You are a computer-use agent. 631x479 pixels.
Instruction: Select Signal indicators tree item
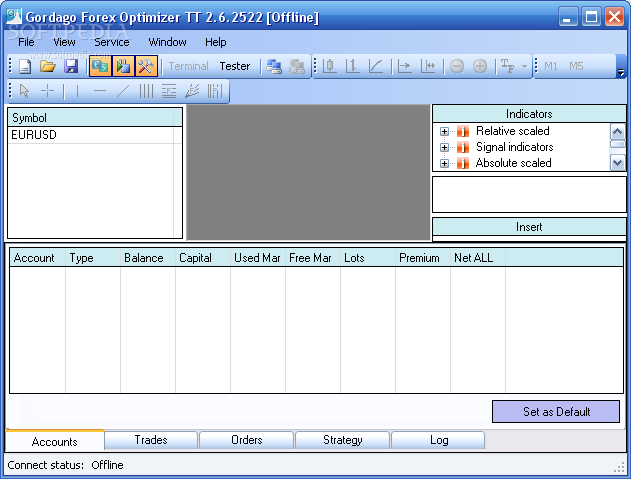click(x=514, y=147)
